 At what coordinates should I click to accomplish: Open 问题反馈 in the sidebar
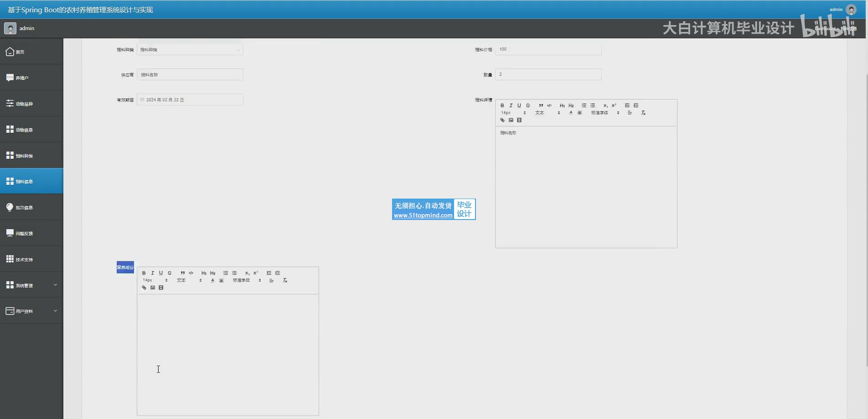tap(31, 233)
